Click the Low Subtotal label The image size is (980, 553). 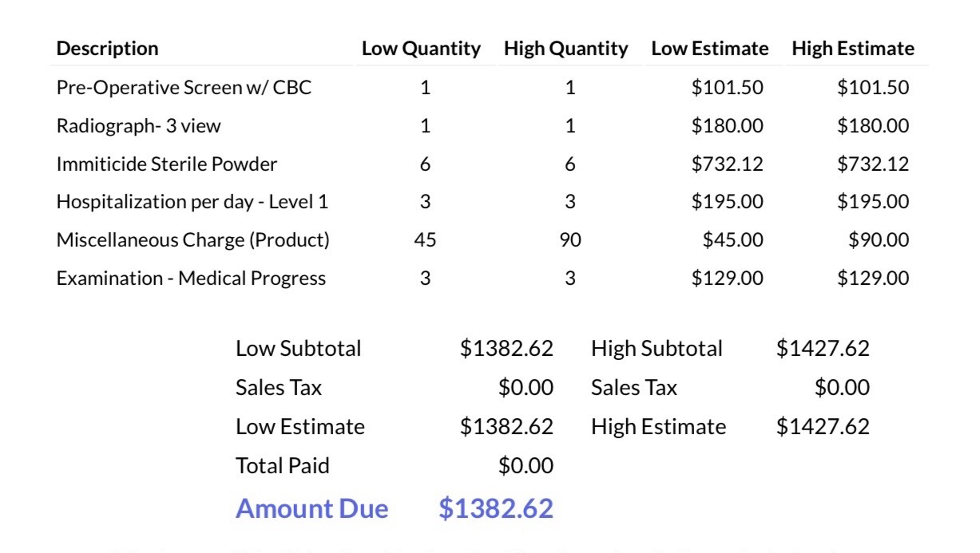point(298,349)
